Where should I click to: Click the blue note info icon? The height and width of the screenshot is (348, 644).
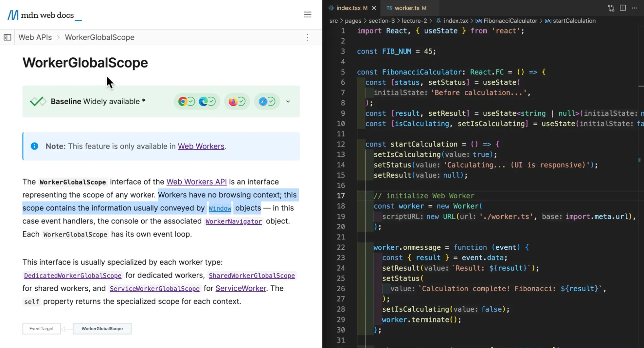point(34,146)
